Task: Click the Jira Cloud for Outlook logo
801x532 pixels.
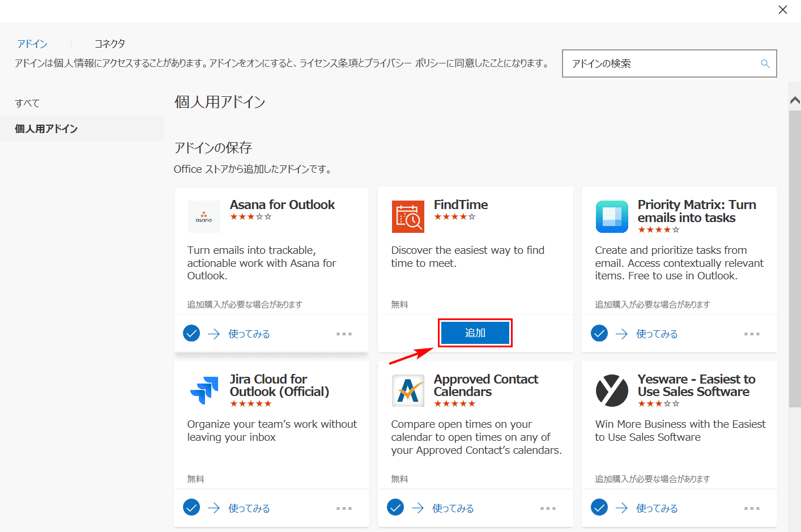Action: (204, 390)
